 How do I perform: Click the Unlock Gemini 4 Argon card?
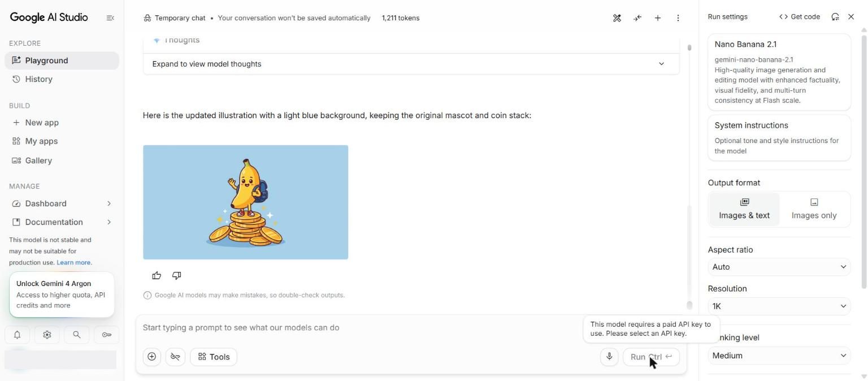click(x=62, y=295)
